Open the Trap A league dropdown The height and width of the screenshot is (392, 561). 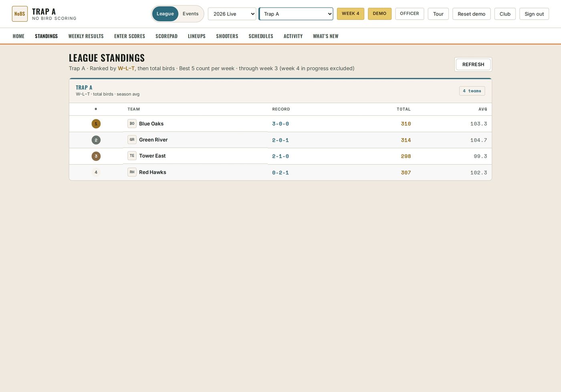(x=296, y=14)
